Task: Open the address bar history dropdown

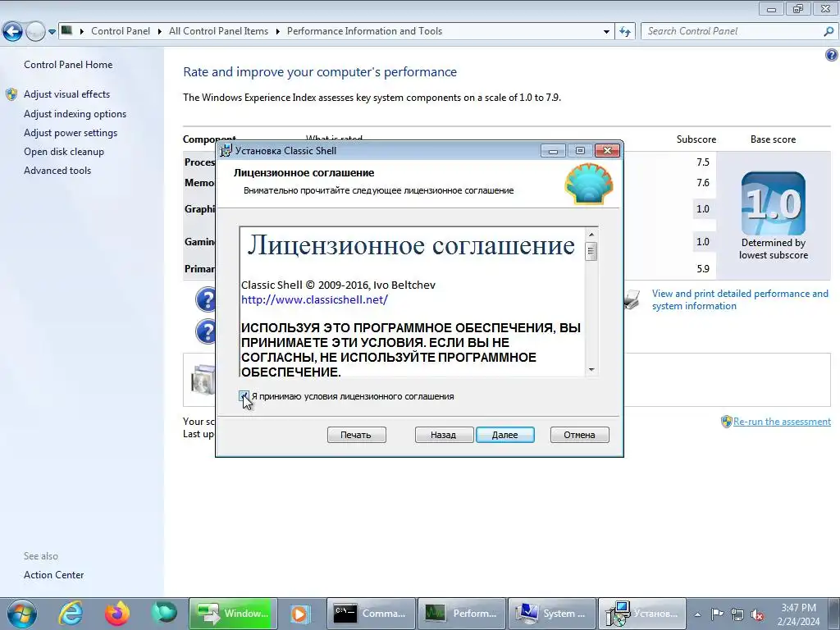Action: pos(606,32)
